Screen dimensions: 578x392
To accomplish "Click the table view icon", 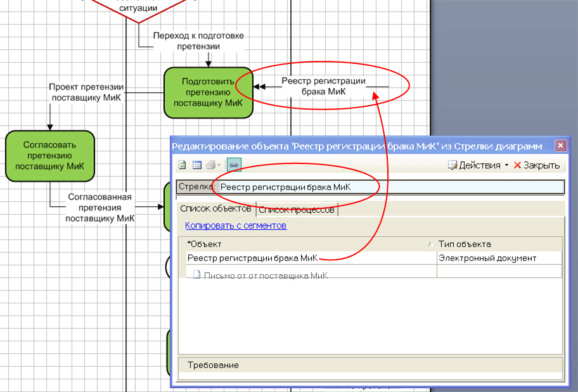I will click(x=197, y=165).
